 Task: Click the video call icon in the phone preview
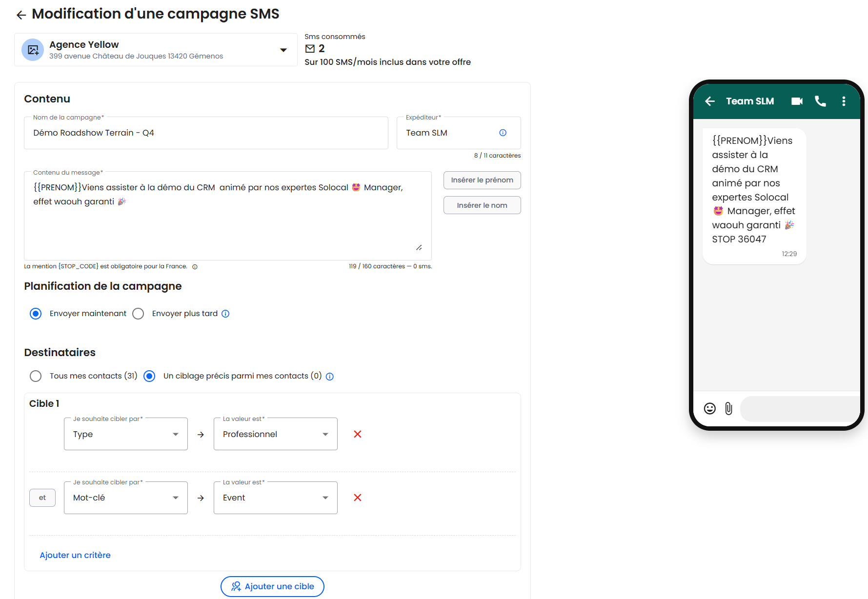pyautogui.click(x=797, y=101)
